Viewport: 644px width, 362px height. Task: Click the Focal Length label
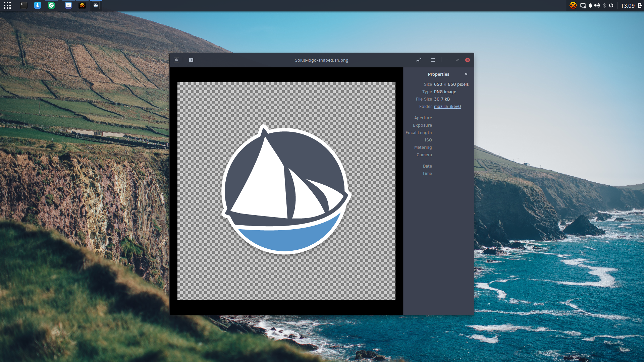(x=419, y=133)
